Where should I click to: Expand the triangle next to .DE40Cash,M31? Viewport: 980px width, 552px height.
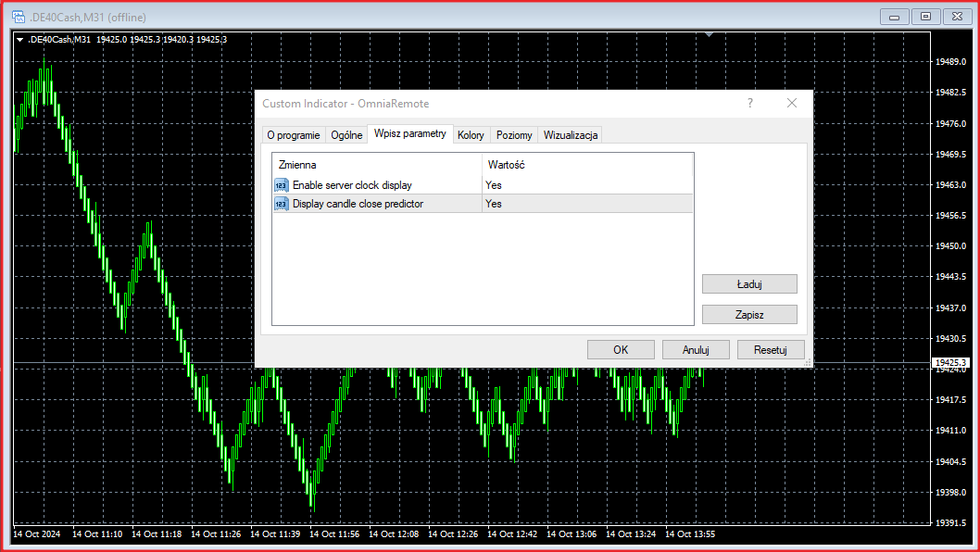(19, 39)
